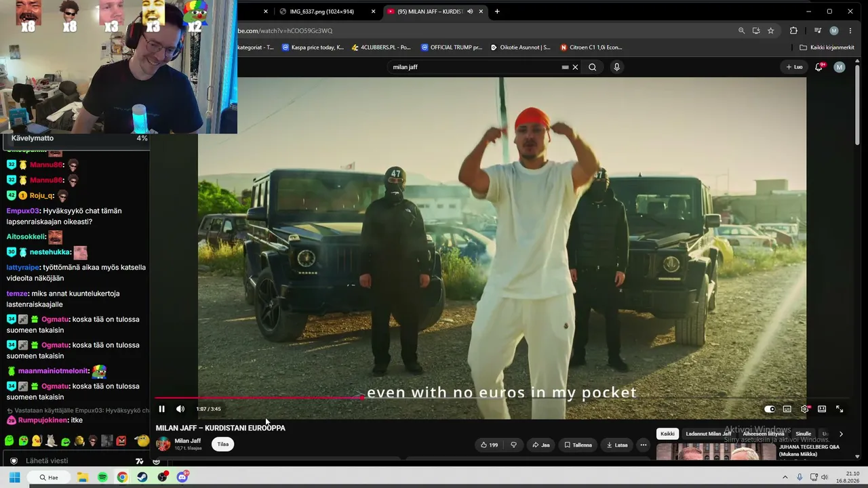The image size is (868, 488).
Task: Bookmark this page with the star
Action: point(771,30)
